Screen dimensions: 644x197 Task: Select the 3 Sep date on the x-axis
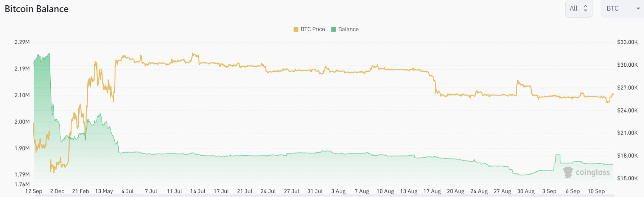point(549,191)
